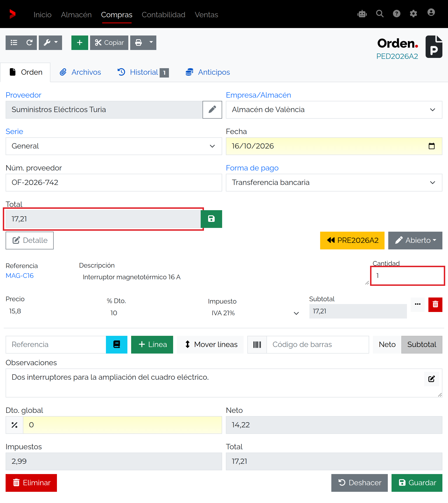Reload the order with refresh icon
The height and width of the screenshot is (503, 448).
(29, 43)
